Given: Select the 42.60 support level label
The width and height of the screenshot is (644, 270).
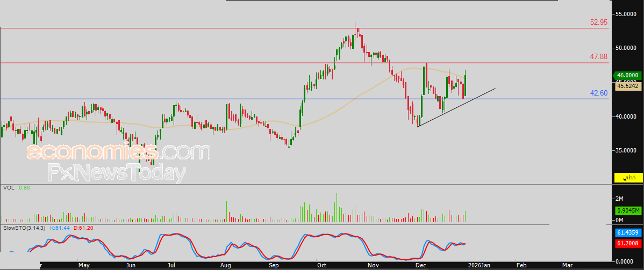Looking at the screenshot, I should coord(598,93).
